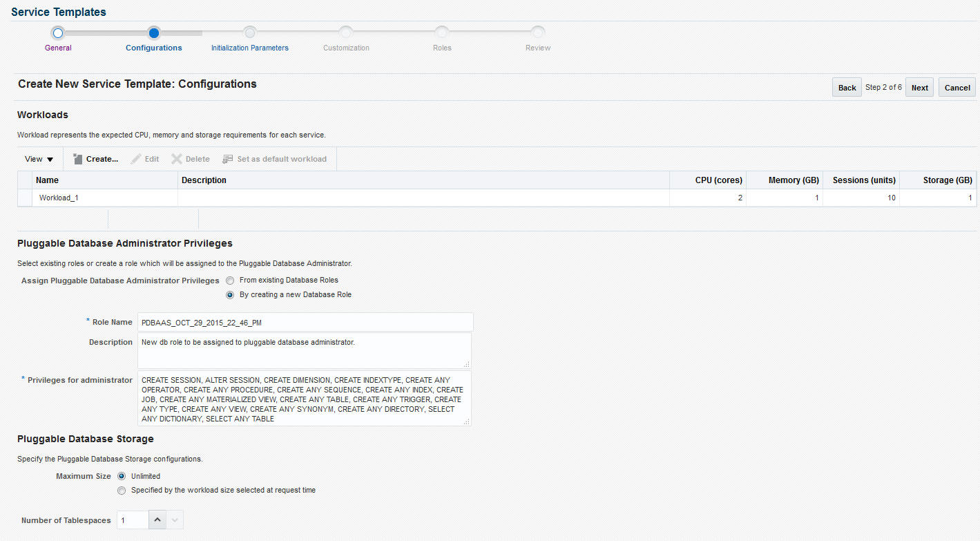
Task: Click Set as default workload
Action: 274,159
